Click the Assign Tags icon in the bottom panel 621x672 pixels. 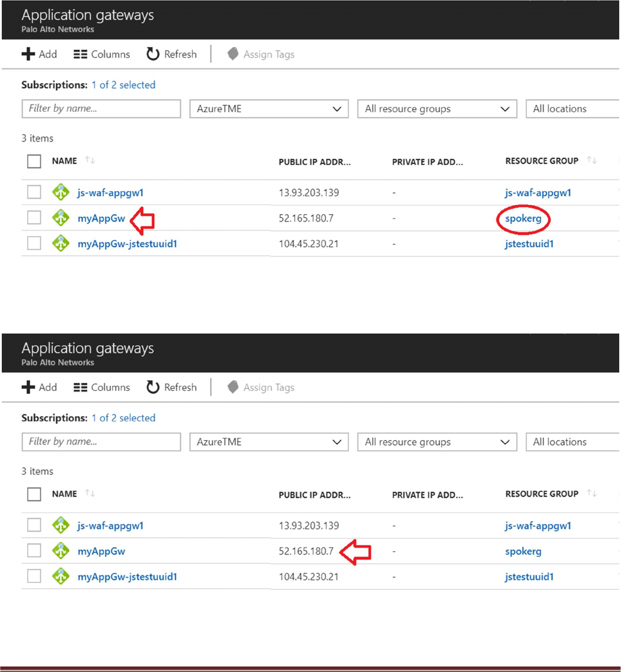coord(233,387)
